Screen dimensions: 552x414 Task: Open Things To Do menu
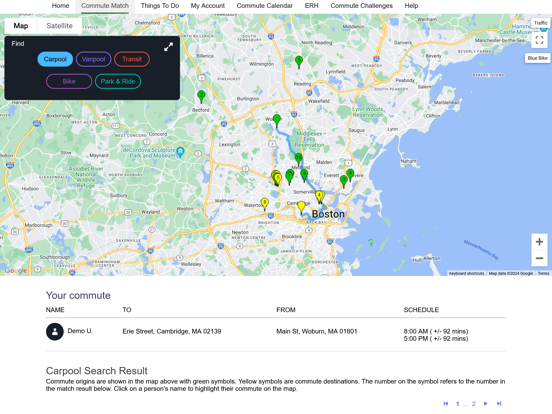(x=160, y=6)
